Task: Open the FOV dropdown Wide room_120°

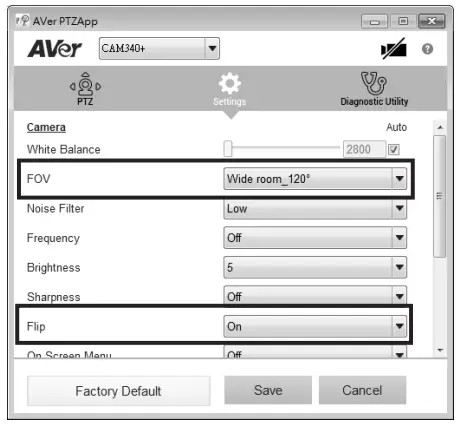Action: click(315, 179)
